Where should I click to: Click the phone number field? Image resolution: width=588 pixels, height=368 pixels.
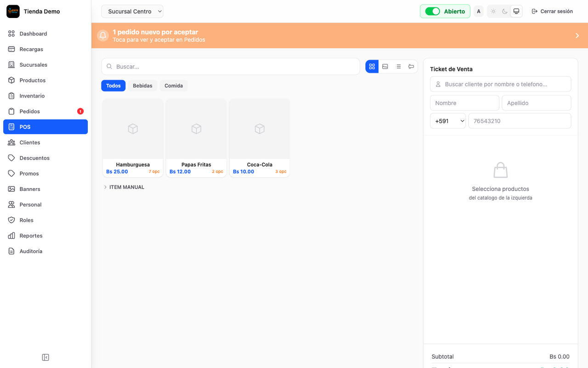(520, 121)
